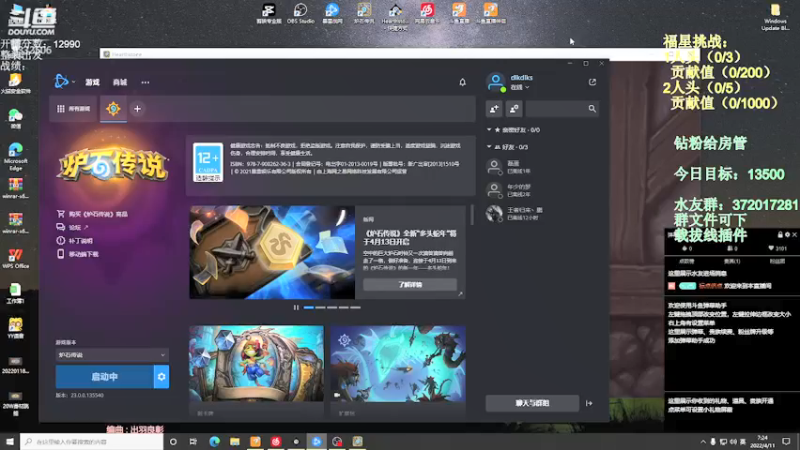This screenshot has width=800, height=450.
Task: Pop out the friends panel window
Action: click(592, 82)
